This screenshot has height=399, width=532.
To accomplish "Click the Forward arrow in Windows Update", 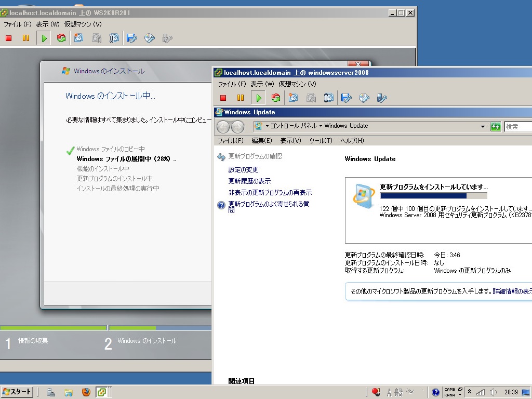I will pyautogui.click(x=237, y=127).
